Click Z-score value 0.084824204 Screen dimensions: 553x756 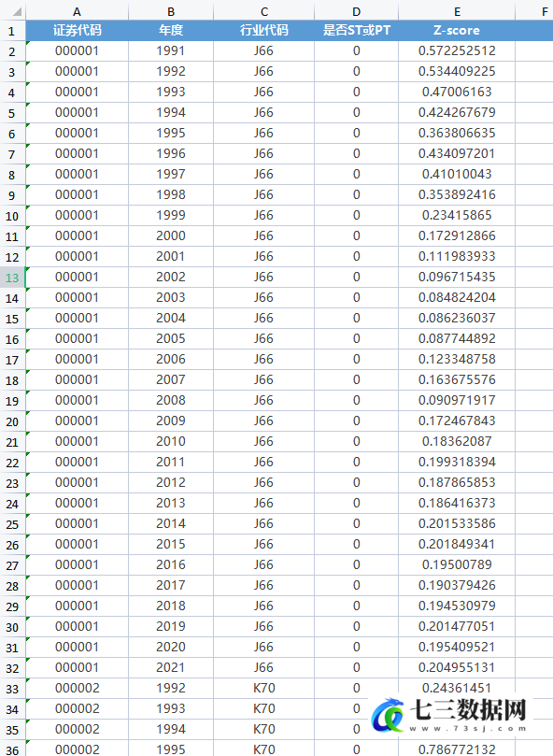pos(457,297)
